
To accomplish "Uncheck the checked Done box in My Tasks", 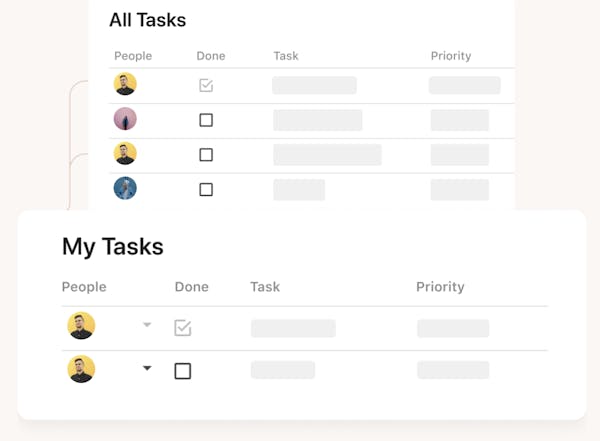I will pyautogui.click(x=183, y=328).
